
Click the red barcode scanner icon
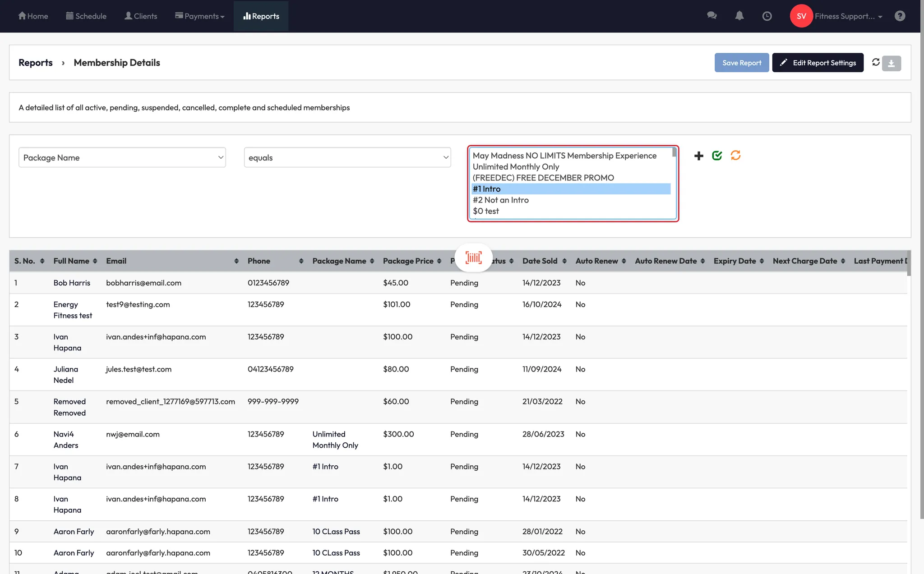(473, 257)
